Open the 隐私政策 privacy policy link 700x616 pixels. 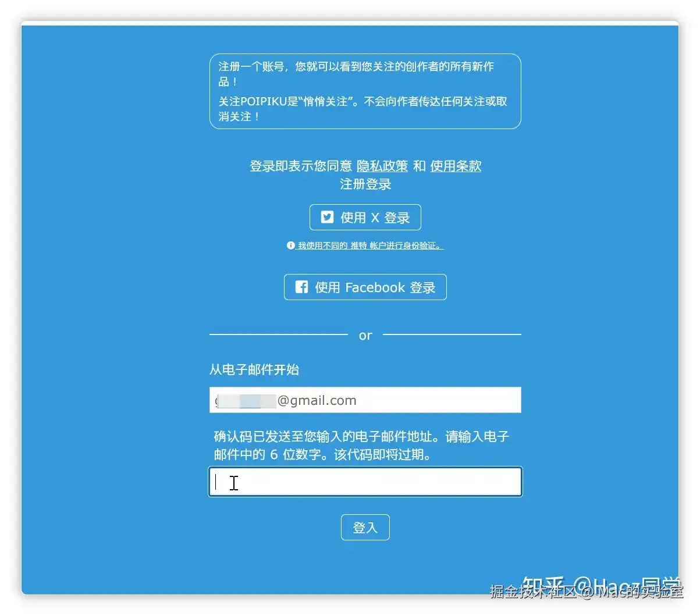(382, 166)
